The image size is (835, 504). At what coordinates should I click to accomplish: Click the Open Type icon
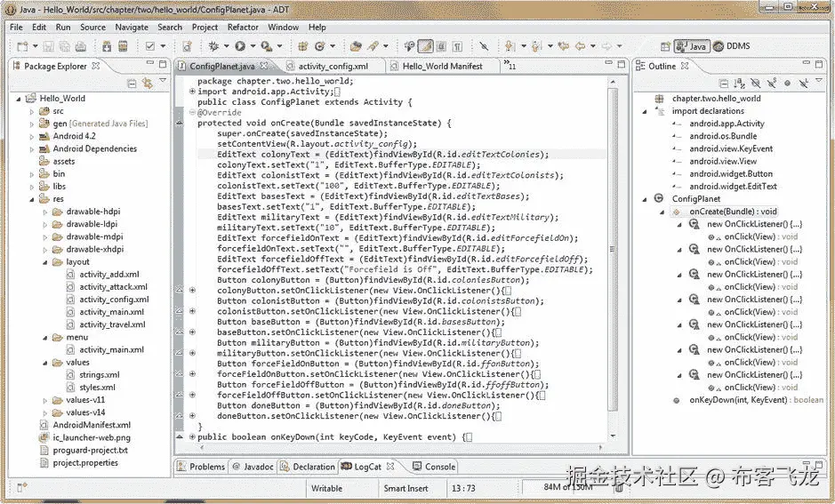[x=356, y=46]
